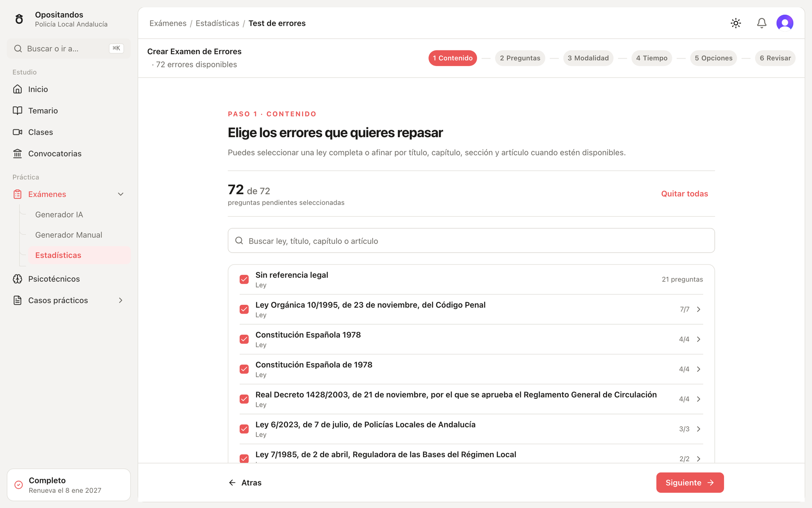812x508 pixels.
Task: Uncheck Constitución Española 1978 checkbox
Action: pos(244,339)
